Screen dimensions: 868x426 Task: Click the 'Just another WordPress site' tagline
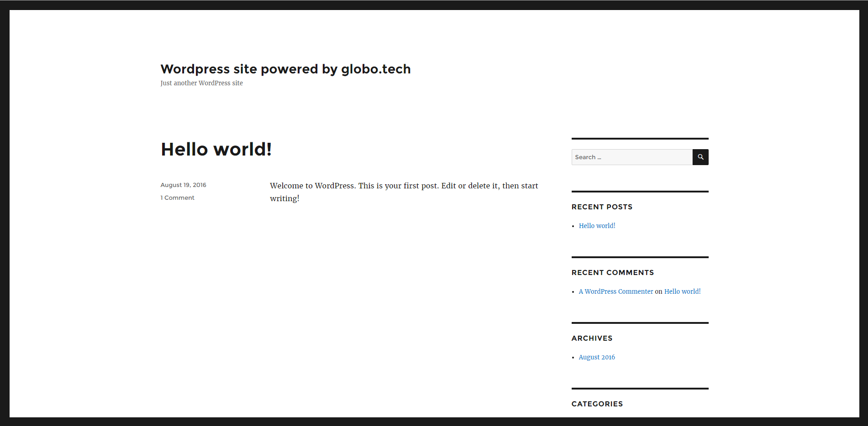201,83
